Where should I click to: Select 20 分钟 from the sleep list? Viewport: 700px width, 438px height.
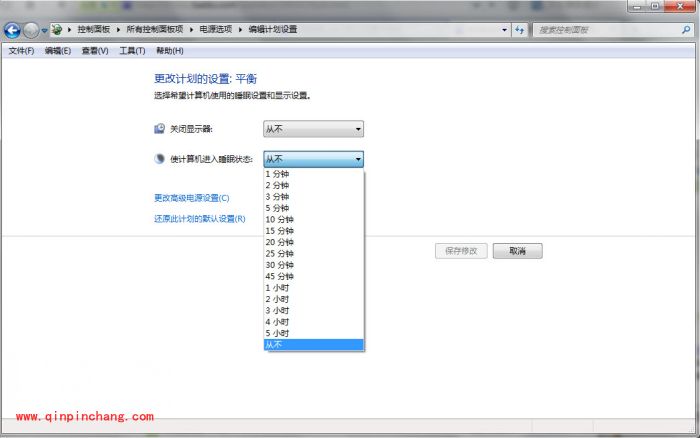tap(314, 242)
